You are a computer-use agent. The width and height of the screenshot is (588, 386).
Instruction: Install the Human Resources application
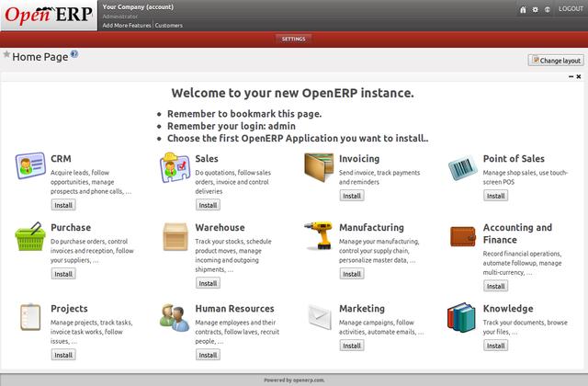point(208,355)
